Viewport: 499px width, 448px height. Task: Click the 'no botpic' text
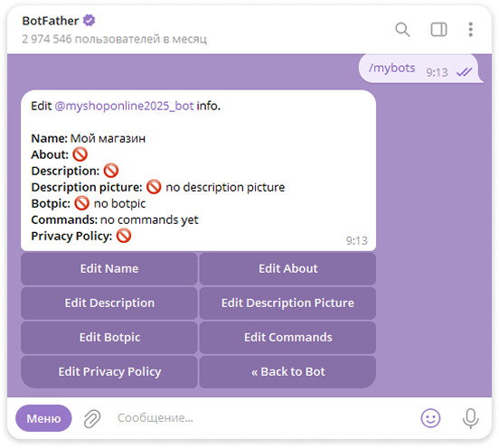tap(119, 203)
